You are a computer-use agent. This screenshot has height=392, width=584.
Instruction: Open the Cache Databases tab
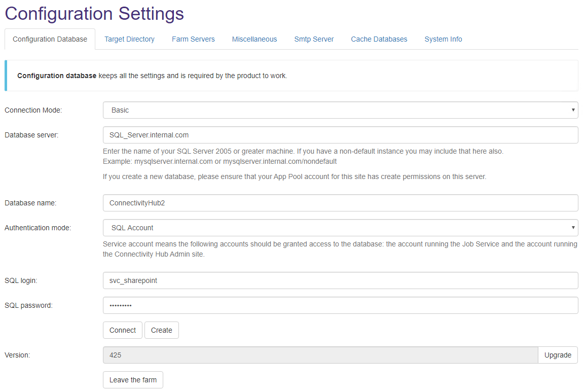tap(379, 39)
